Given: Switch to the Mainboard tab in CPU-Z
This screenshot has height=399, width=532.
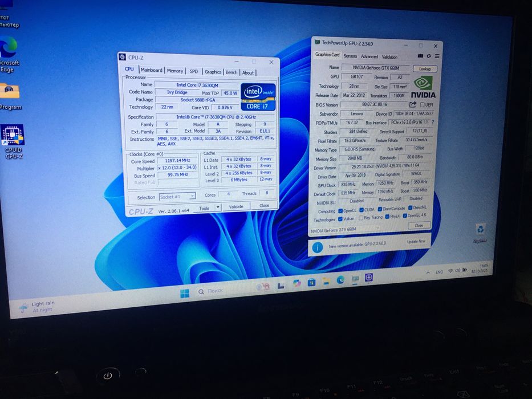Looking at the screenshot, I should coord(151,70).
